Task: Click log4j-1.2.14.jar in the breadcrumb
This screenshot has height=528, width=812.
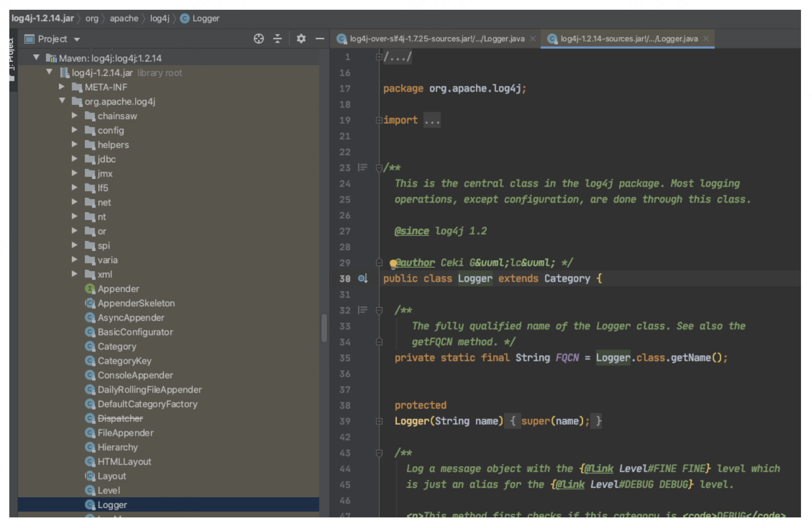Action: 42,18
